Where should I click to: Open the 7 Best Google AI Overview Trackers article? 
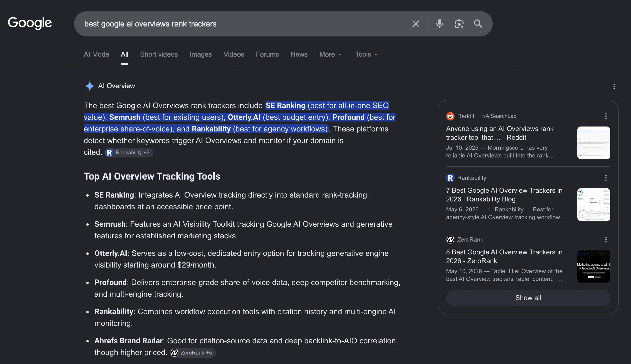point(504,195)
